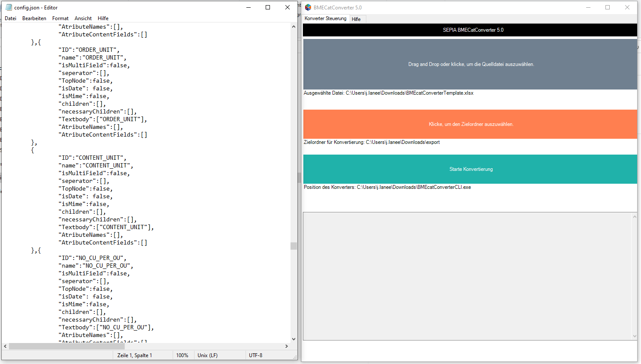Close the config.json Editor window
Image resolution: width=641 pixels, height=364 pixels.
click(288, 7)
